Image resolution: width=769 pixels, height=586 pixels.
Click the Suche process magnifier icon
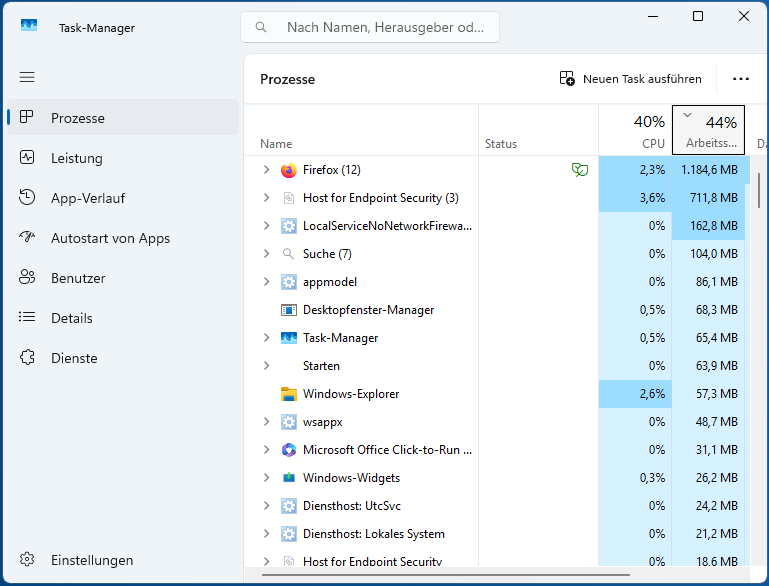point(288,254)
